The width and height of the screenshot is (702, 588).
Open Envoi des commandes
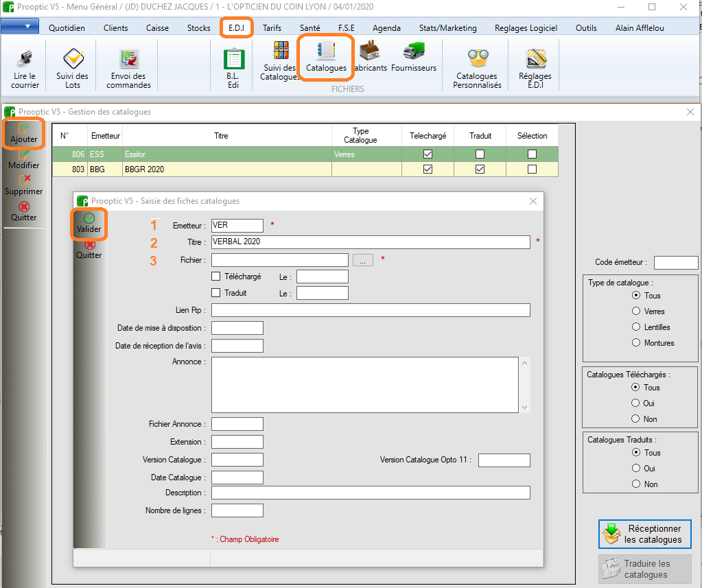point(128,69)
